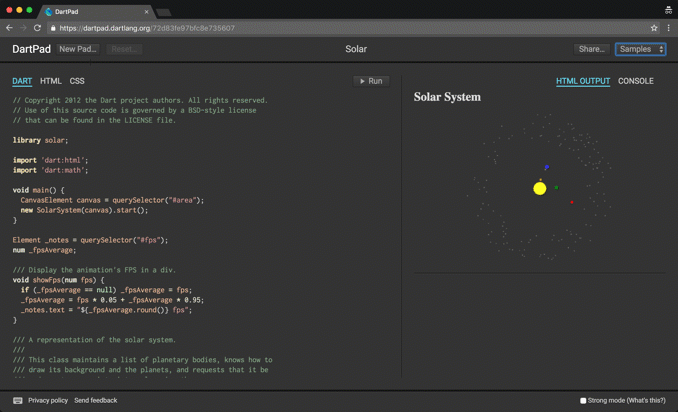The height and width of the screenshot is (412, 678).
Task: Click the 'Display the animation's FPS' comment
Action: [x=94, y=270]
